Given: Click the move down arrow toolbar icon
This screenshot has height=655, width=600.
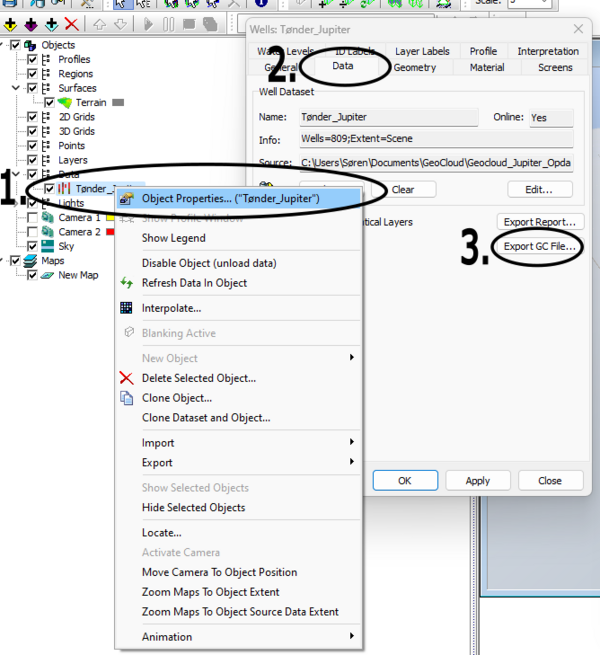Looking at the screenshot, I should (x=120, y=25).
